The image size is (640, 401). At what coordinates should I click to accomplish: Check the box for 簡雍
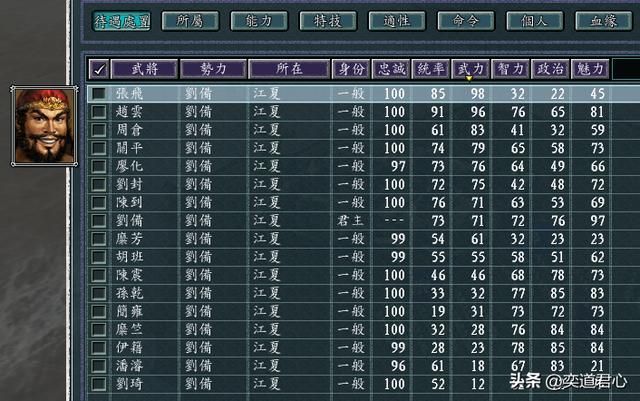[x=99, y=312]
